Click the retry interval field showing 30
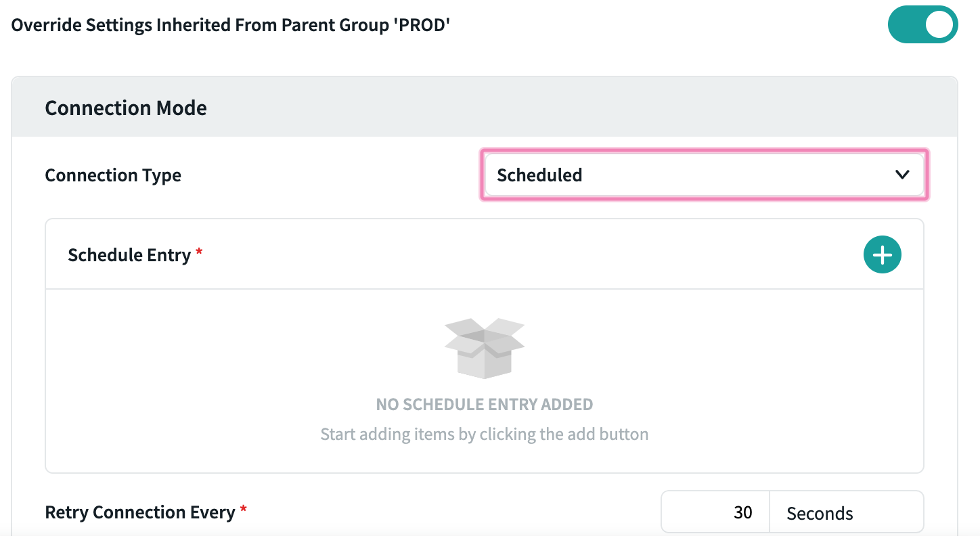The width and height of the screenshot is (980, 536). 716,513
